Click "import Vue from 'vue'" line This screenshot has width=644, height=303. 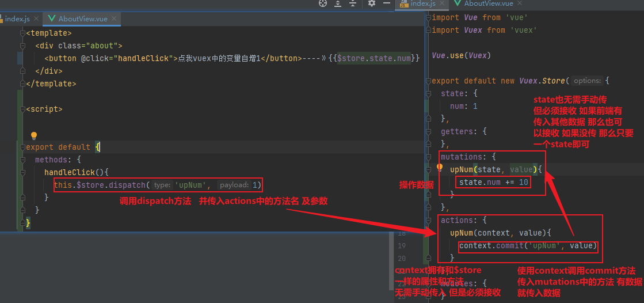pyautogui.click(x=480, y=17)
